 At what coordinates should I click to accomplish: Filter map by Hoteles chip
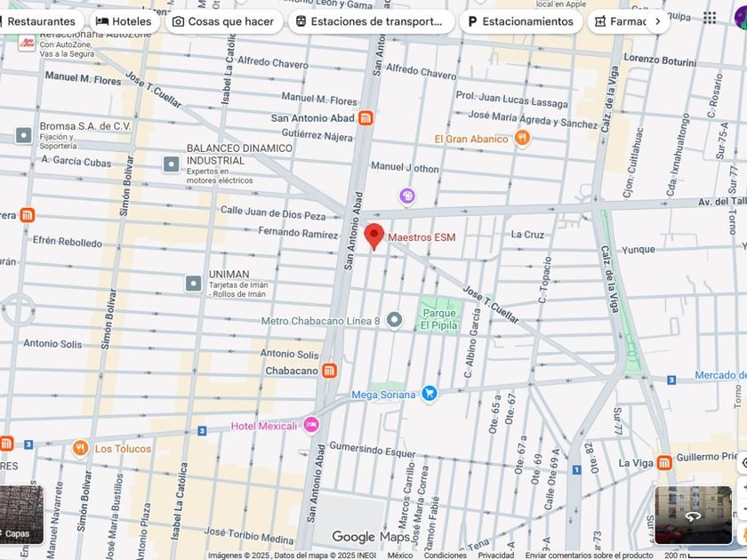pos(124,21)
